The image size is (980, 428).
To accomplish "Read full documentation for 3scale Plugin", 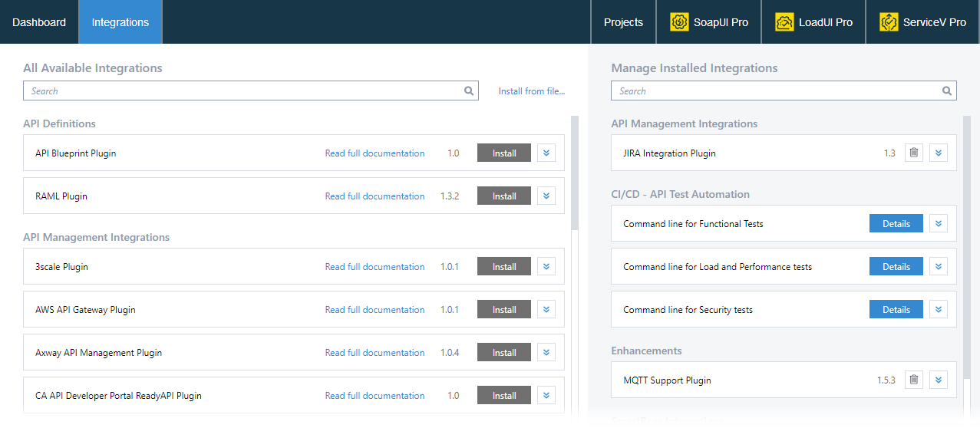I will point(375,266).
